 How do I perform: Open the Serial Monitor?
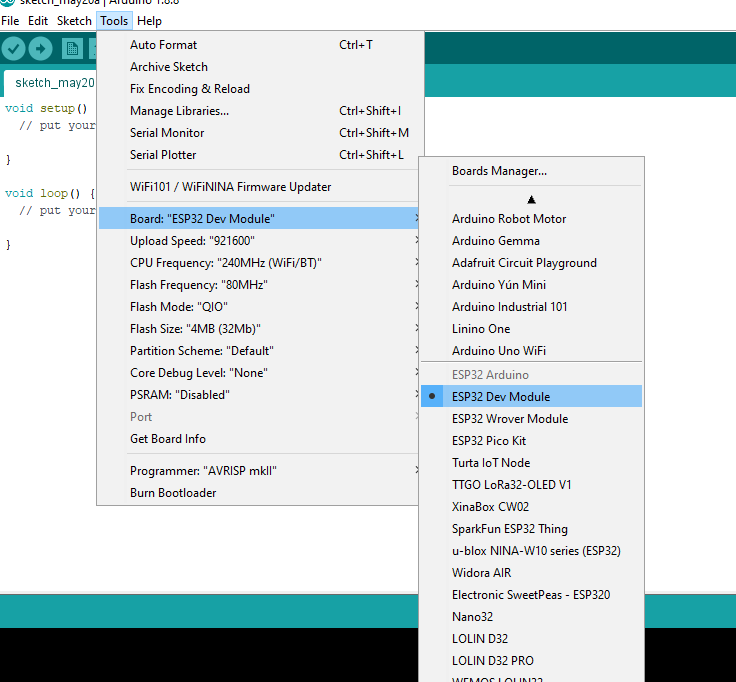(258, 133)
